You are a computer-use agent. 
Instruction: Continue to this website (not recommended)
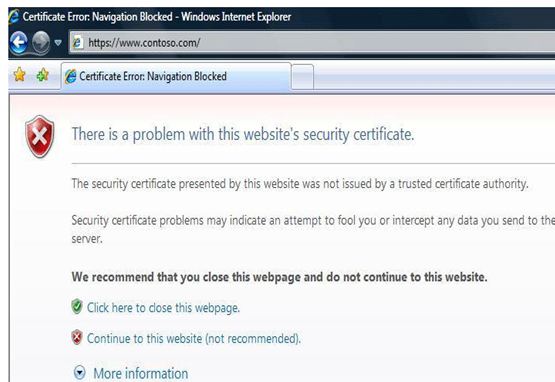(x=194, y=338)
